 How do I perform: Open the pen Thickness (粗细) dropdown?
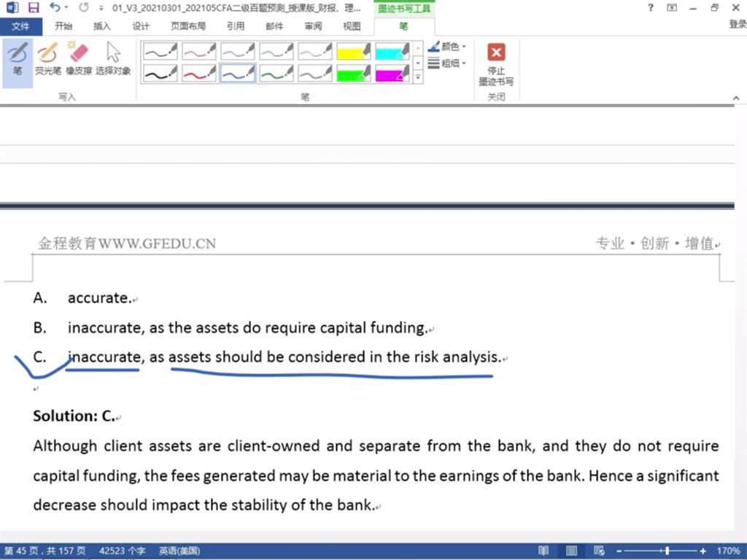click(x=447, y=63)
